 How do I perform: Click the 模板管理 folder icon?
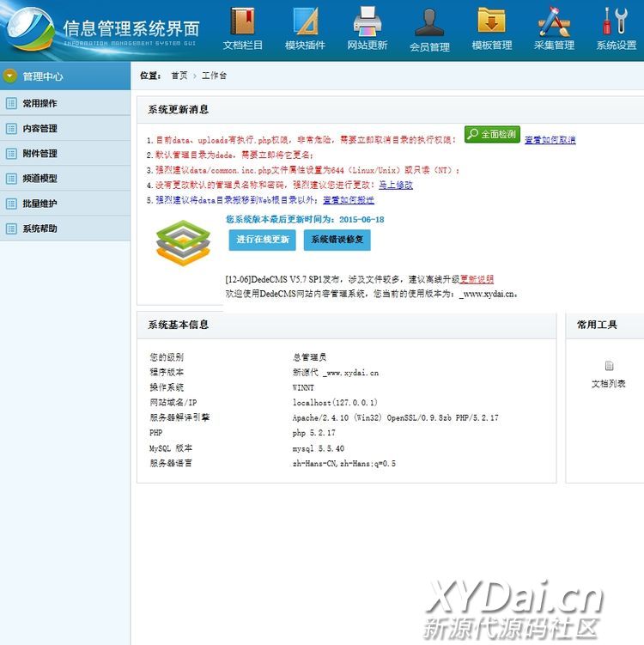[x=491, y=21]
